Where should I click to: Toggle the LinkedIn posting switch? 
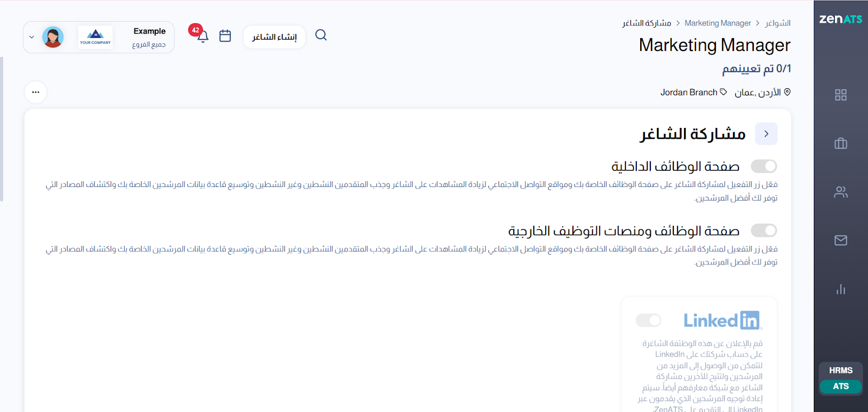coord(649,320)
